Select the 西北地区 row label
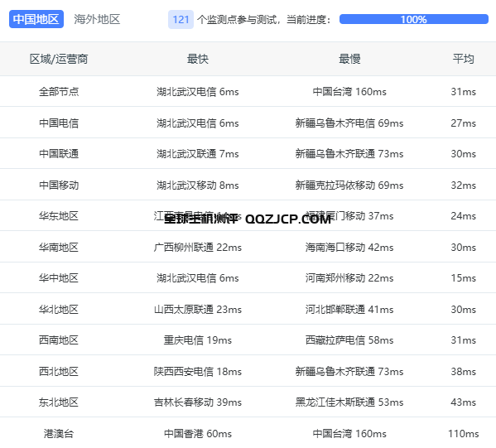 click(x=59, y=372)
